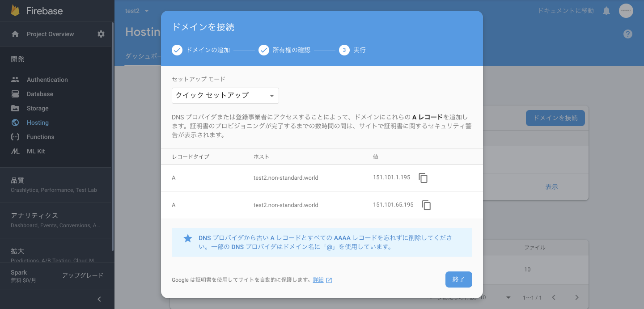The image size is (644, 309).
Task: Open the test2 project selector dropdown
Action: (x=137, y=11)
